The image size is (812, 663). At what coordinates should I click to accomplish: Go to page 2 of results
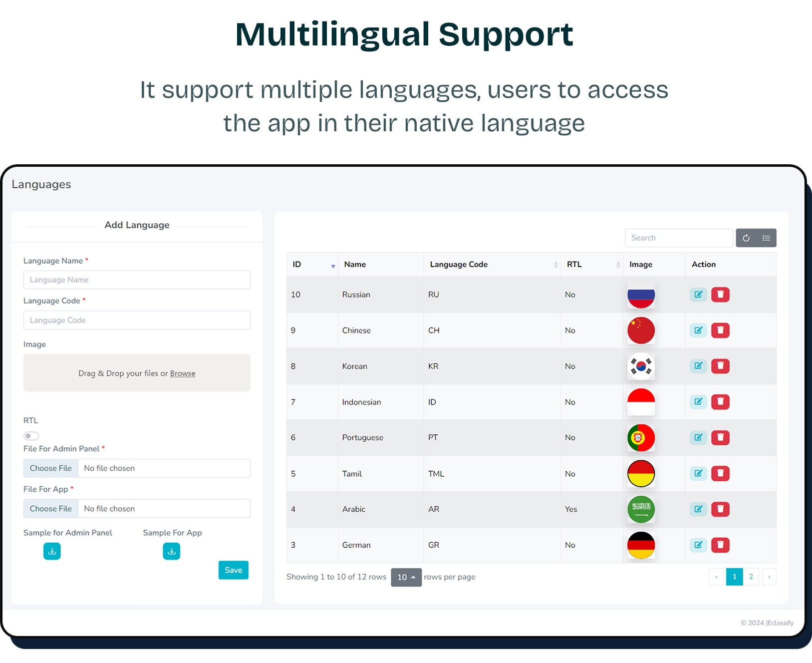click(x=751, y=577)
